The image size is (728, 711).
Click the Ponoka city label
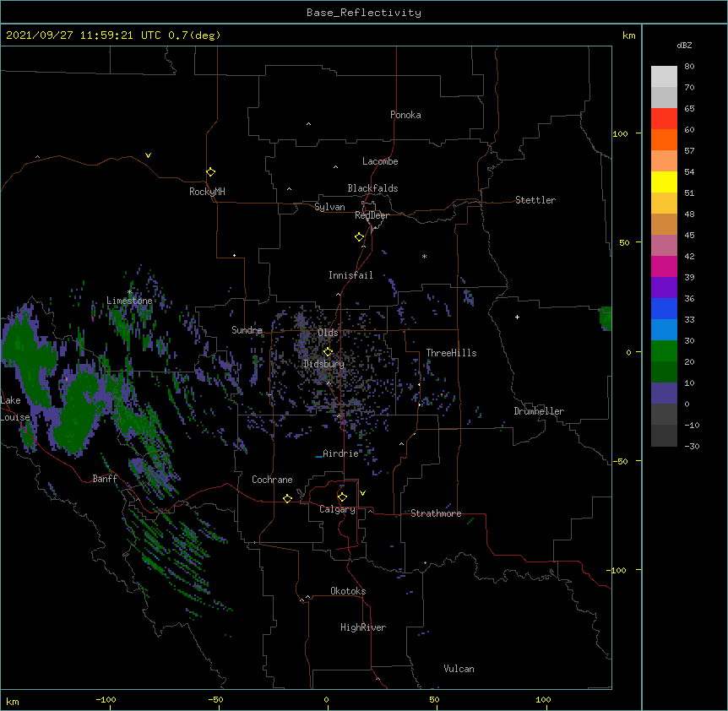(405, 115)
